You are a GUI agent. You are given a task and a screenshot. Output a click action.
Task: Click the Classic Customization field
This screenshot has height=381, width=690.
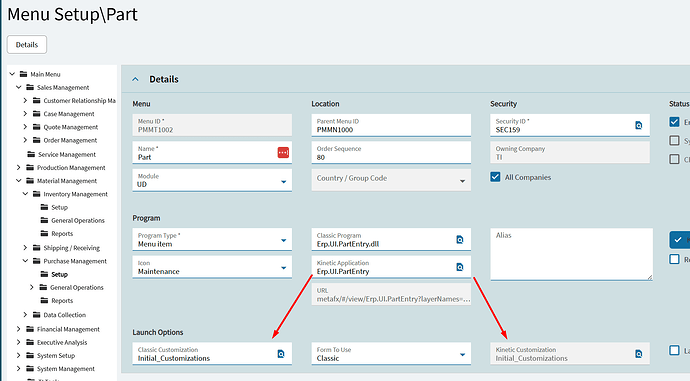[x=212, y=354]
